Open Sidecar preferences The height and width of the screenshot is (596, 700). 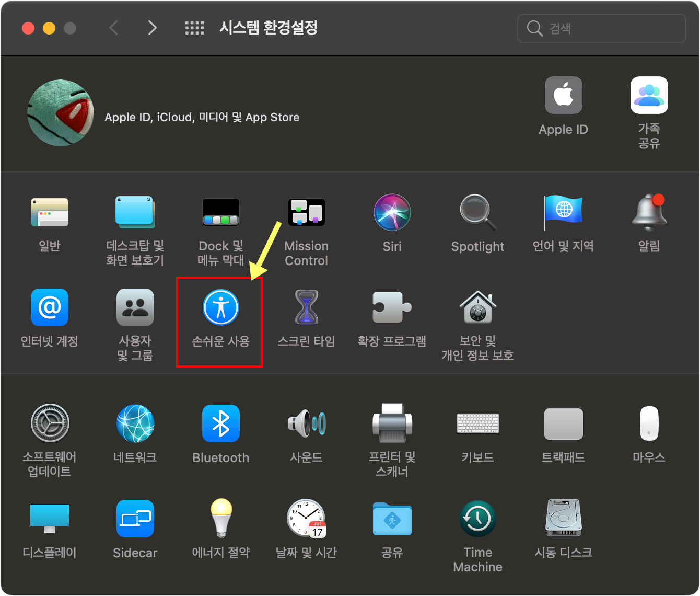(x=135, y=519)
